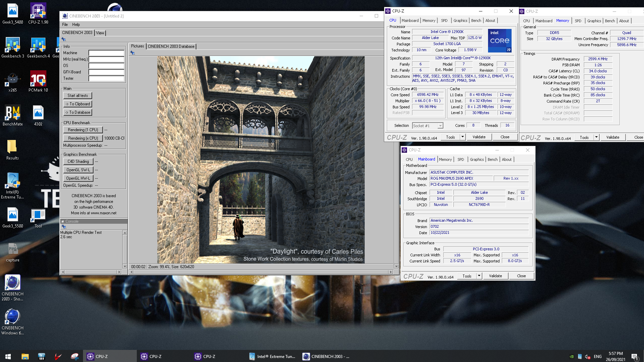
Task: Open CPU-Z 1.98 desktop shortcut
Action: (x=38, y=13)
